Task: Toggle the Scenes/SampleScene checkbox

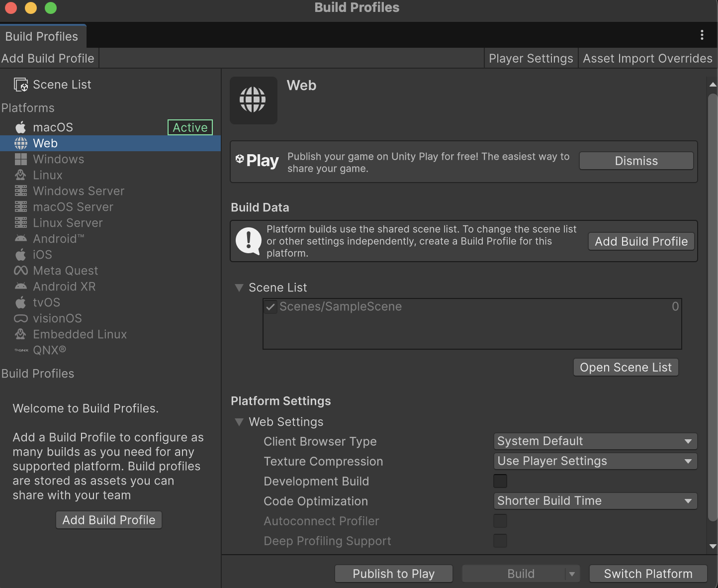Action: tap(270, 306)
